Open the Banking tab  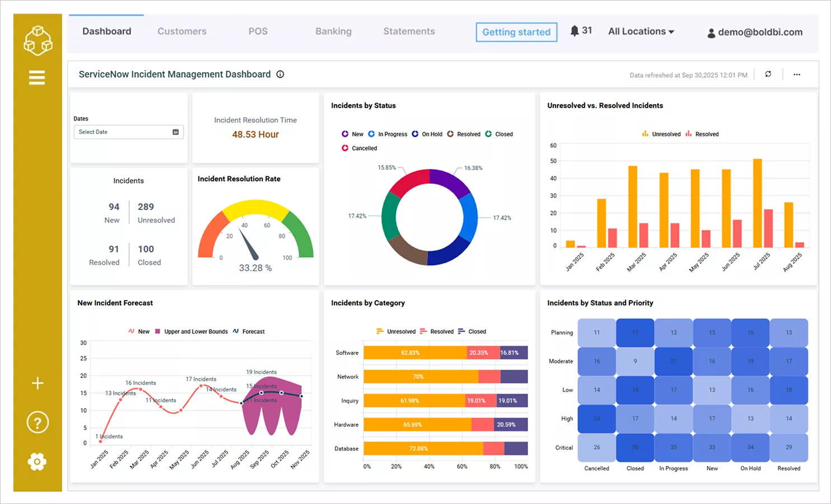pyautogui.click(x=333, y=31)
